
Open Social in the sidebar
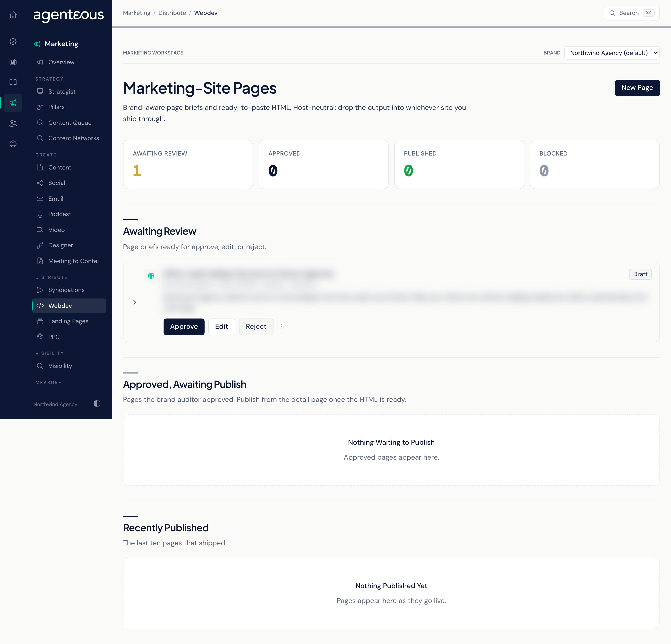[x=69, y=183]
